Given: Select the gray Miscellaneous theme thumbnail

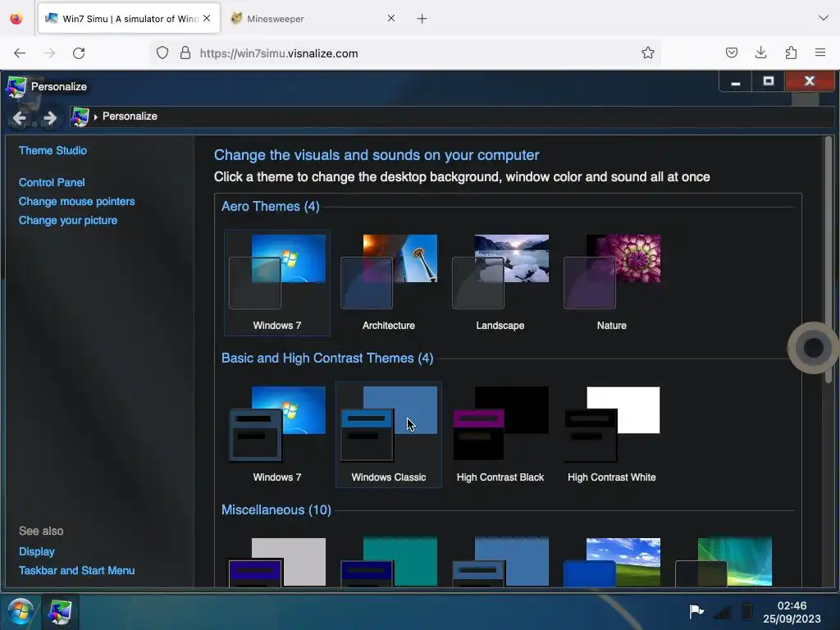Looking at the screenshot, I should point(277,561).
